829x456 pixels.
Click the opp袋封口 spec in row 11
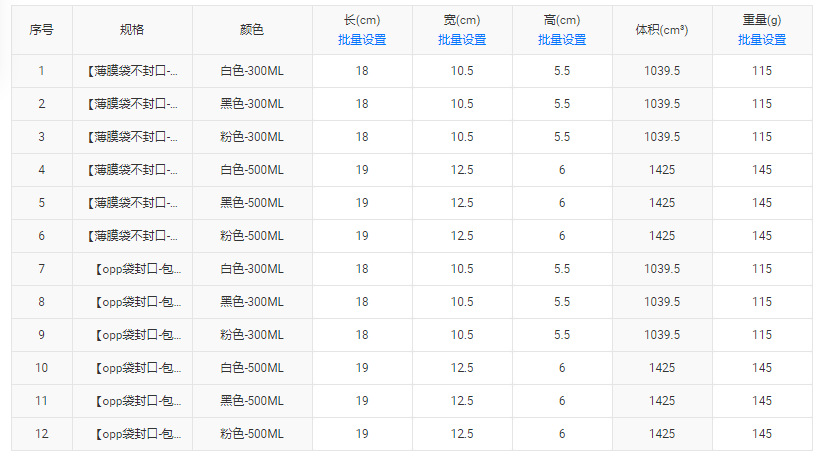pos(137,401)
